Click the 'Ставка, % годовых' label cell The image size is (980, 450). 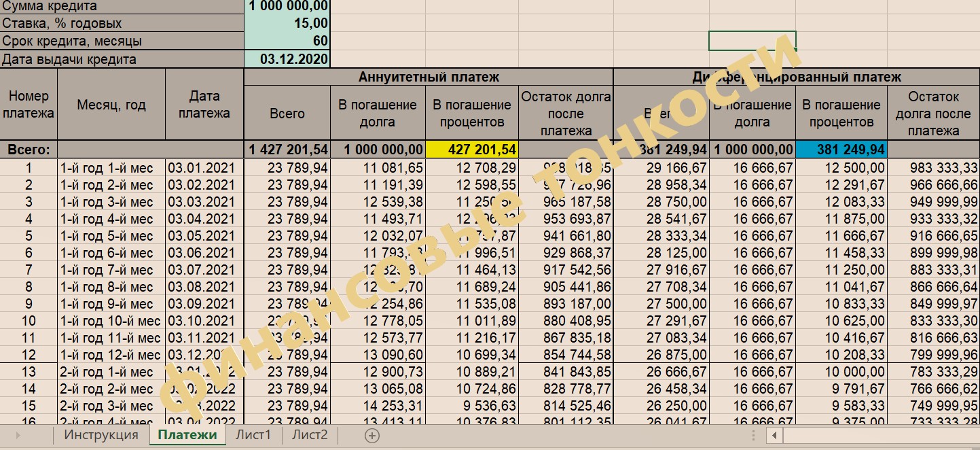(x=122, y=23)
